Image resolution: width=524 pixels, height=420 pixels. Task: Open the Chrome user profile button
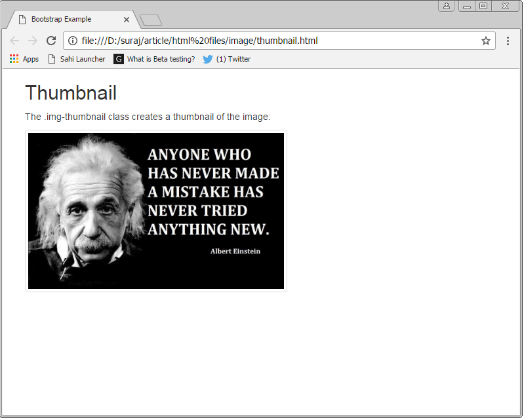(x=447, y=6)
